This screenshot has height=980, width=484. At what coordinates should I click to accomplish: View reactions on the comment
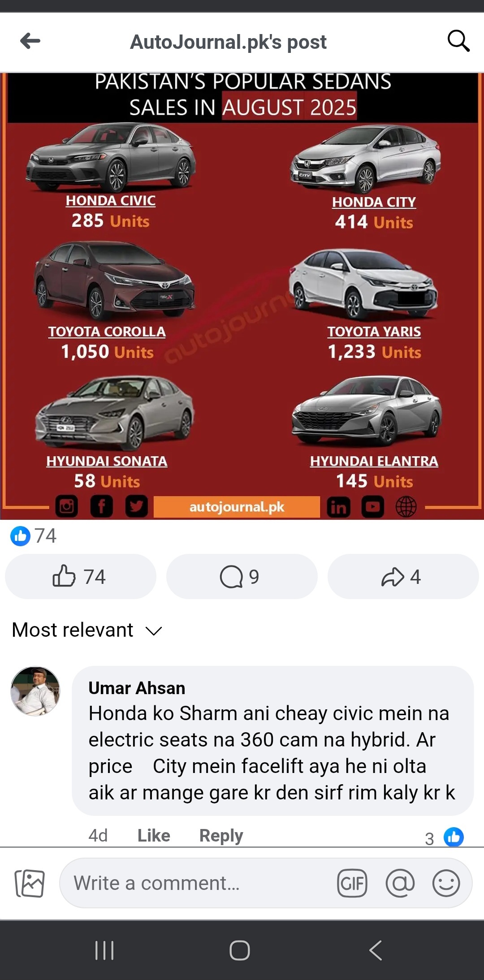click(444, 837)
